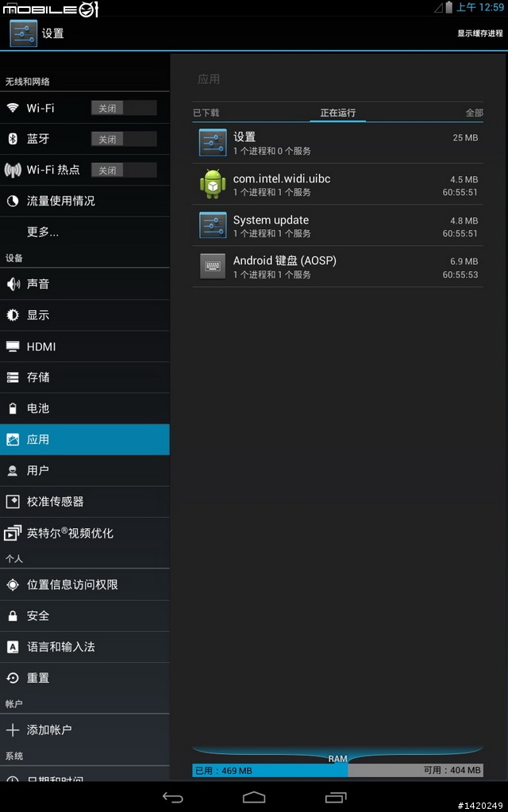
Task: Switch to the 已下载 tab
Action: (x=206, y=113)
